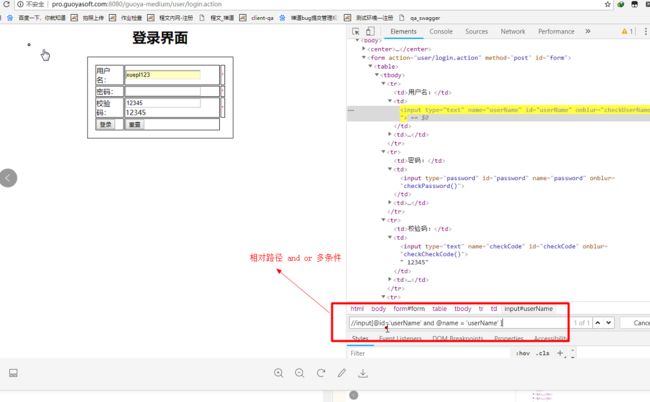
Task: Click the yellow warning count icon
Action: coord(627,31)
